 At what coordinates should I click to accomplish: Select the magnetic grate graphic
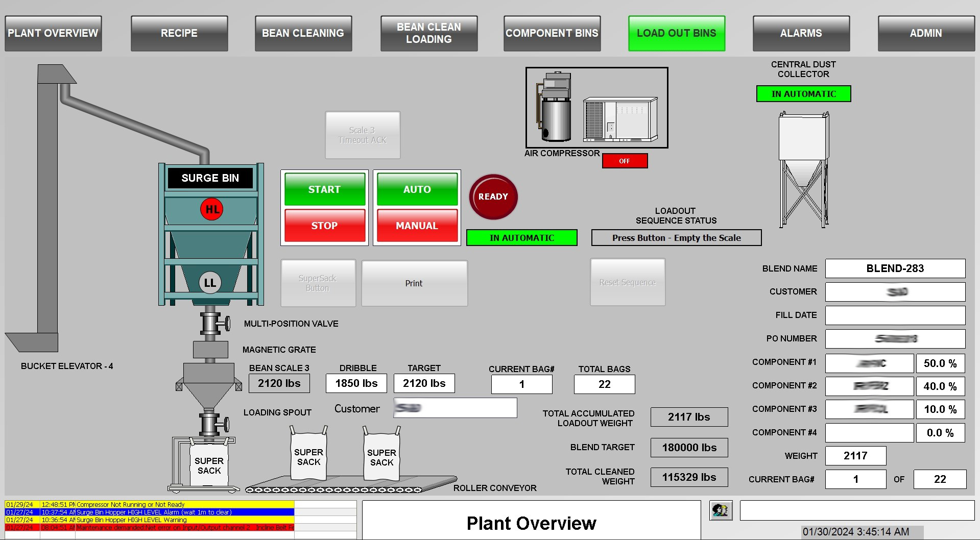210,350
